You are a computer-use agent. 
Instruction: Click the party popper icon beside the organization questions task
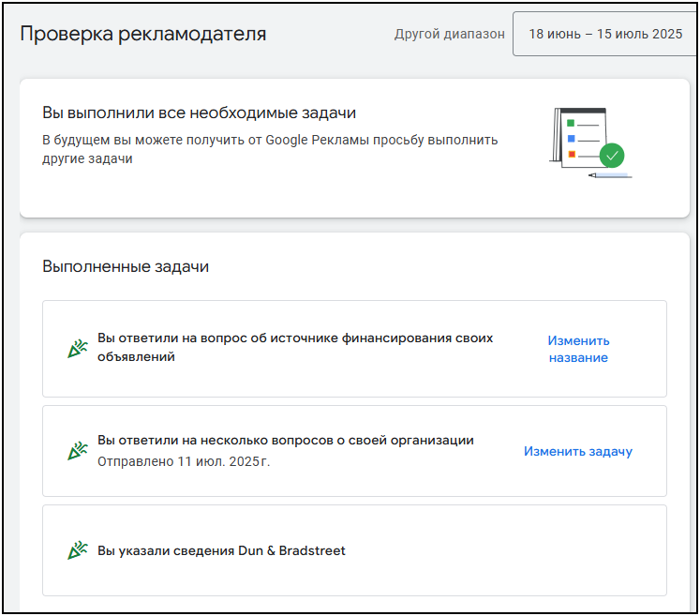point(78,451)
